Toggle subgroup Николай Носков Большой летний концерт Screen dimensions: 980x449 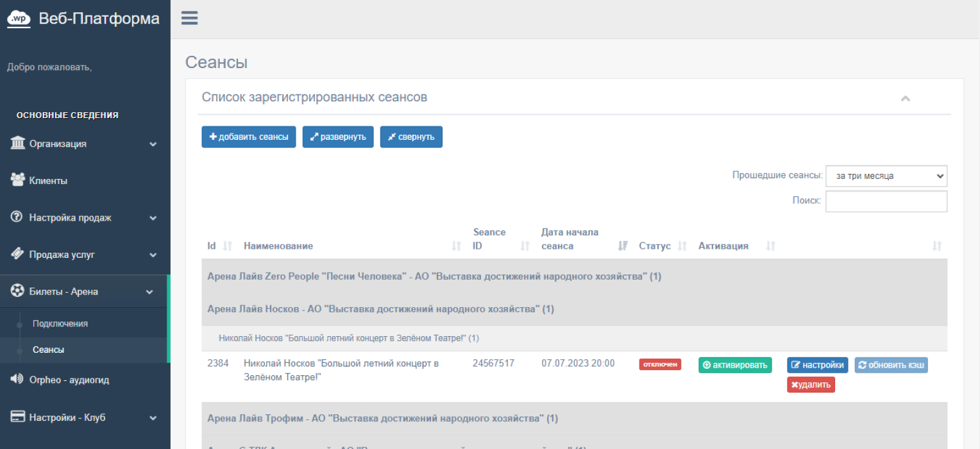click(574, 338)
